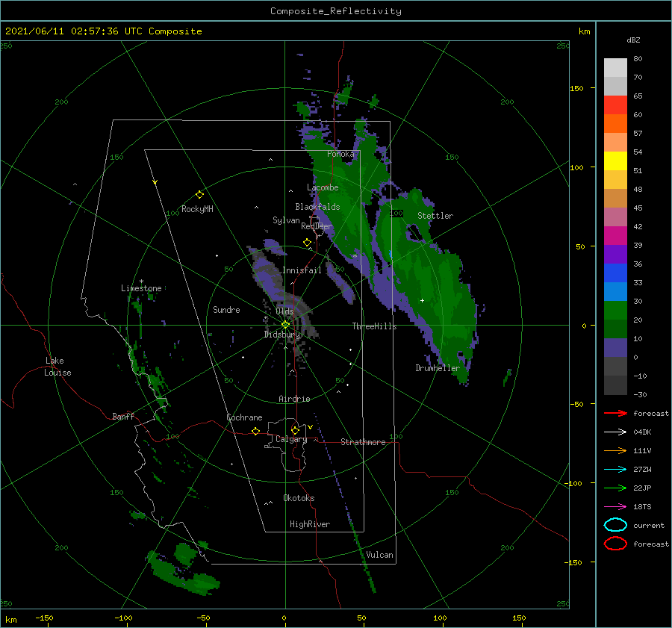Click the yellow diamond marker below Cochrane
Image resolution: width=672 pixels, height=628 pixels.
[256, 432]
